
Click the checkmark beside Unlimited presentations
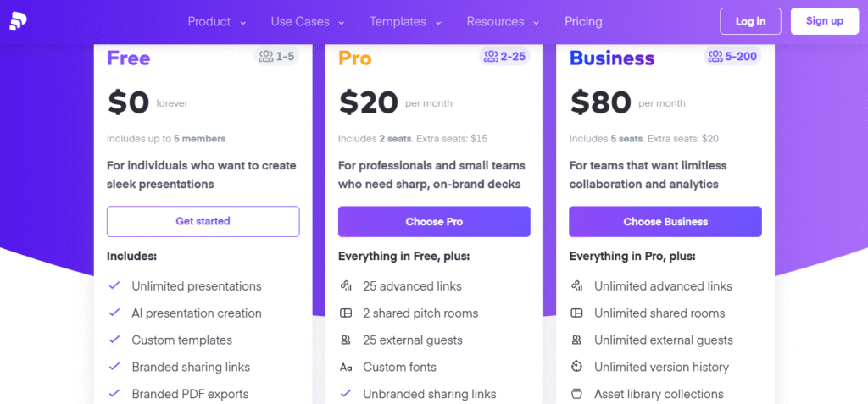pyautogui.click(x=114, y=286)
